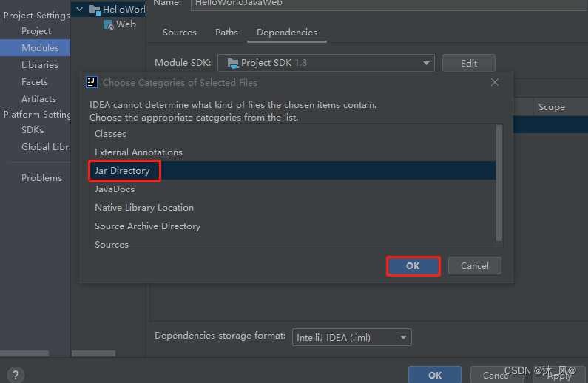588x383 pixels.
Task: Confirm category dialog with OK
Action: (x=413, y=265)
